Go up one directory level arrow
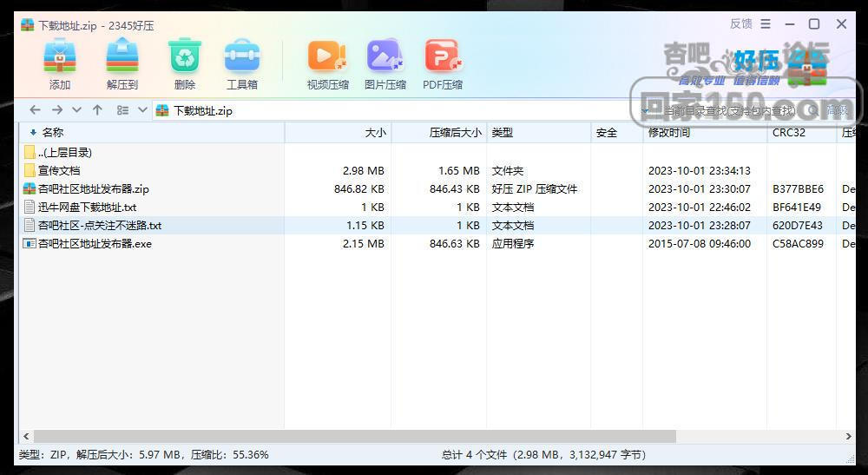Screen dimensions: 868x475 point(97,110)
